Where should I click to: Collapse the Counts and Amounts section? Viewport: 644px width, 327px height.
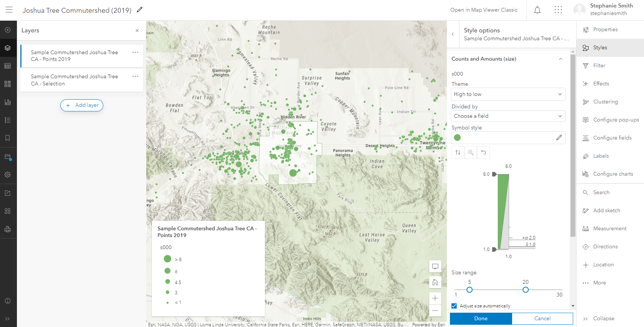point(560,59)
